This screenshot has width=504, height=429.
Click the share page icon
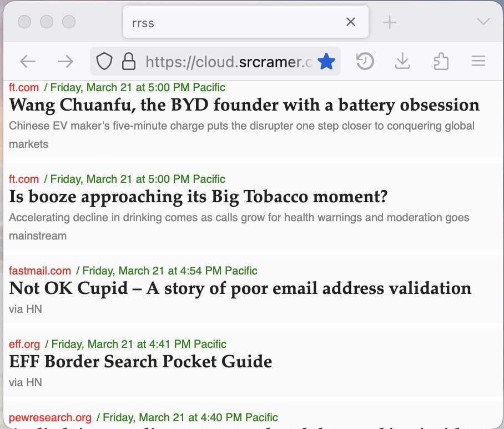click(441, 61)
